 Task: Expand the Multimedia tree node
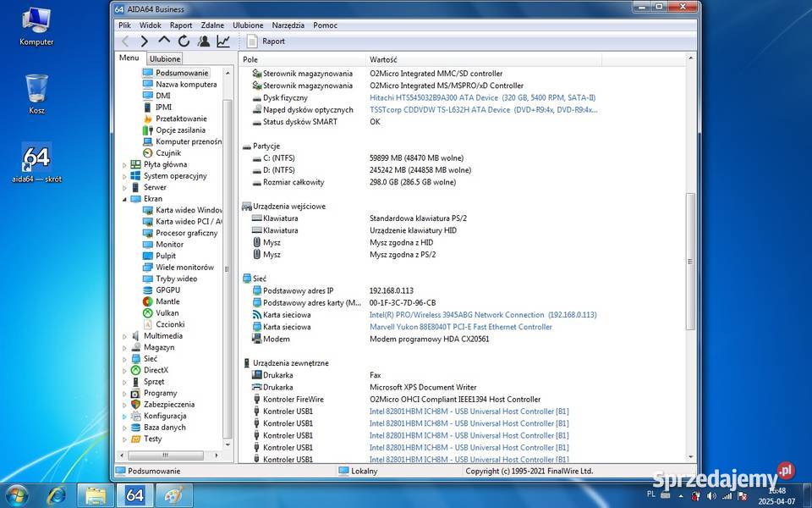click(x=125, y=336)
